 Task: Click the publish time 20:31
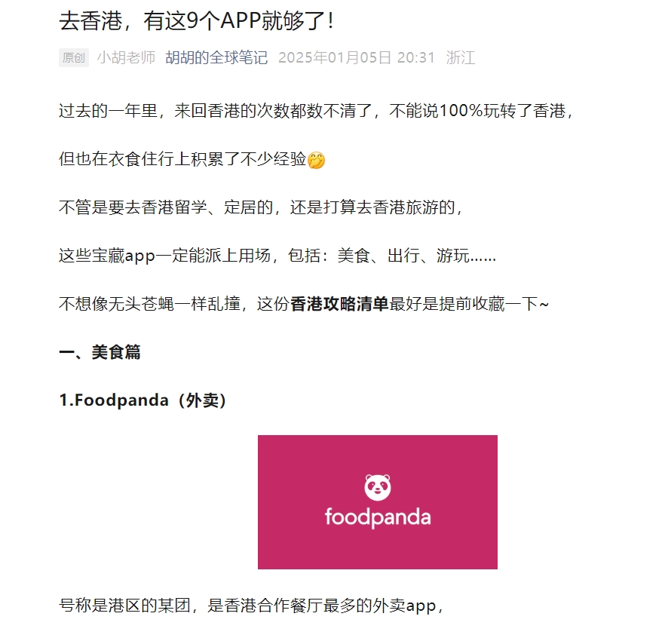tap(416, 57)
